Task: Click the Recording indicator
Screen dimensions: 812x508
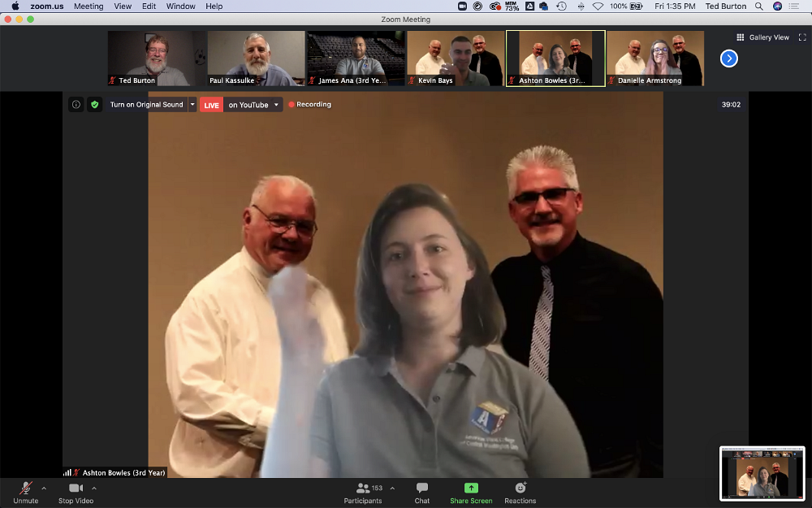Action: pos(309,104)
